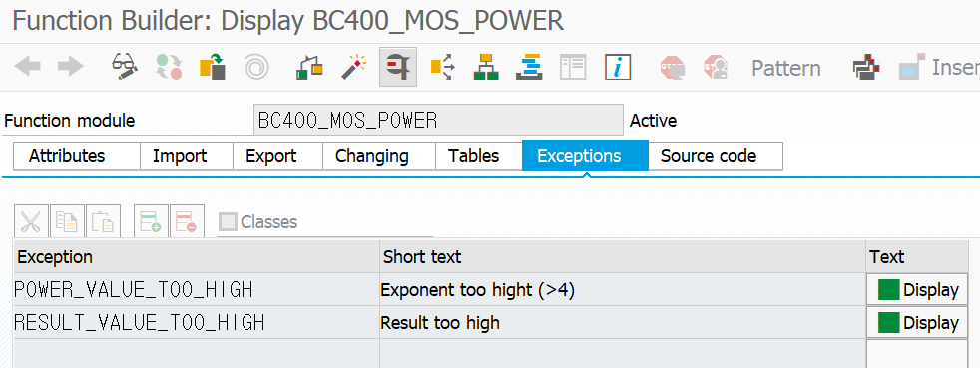Image resolution: width=980 pixels, height=368 pixels.
Task: Select the Exceptions tab
Action: point(585,156)
